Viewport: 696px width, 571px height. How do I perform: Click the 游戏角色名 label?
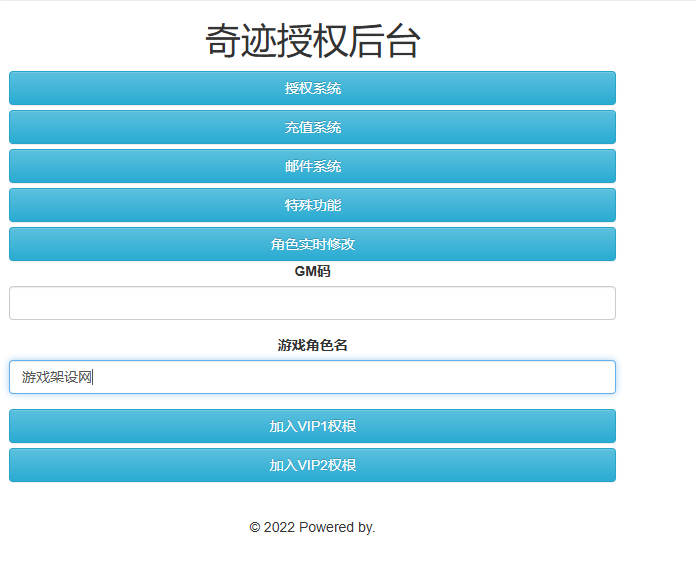point(312,345)
